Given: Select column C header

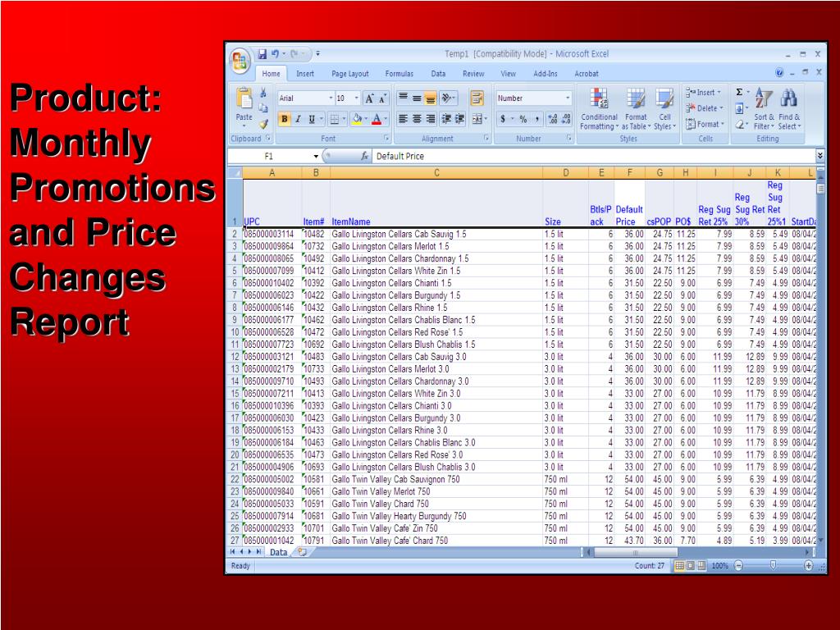Looking at the screenshot, I should [436, 173].
